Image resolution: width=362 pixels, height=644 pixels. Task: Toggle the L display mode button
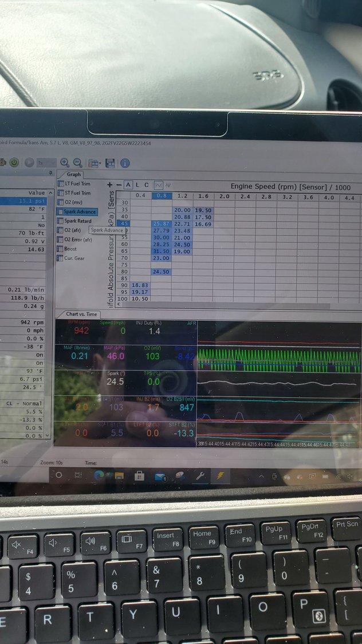pyautogui.click(x=138, y=184)
